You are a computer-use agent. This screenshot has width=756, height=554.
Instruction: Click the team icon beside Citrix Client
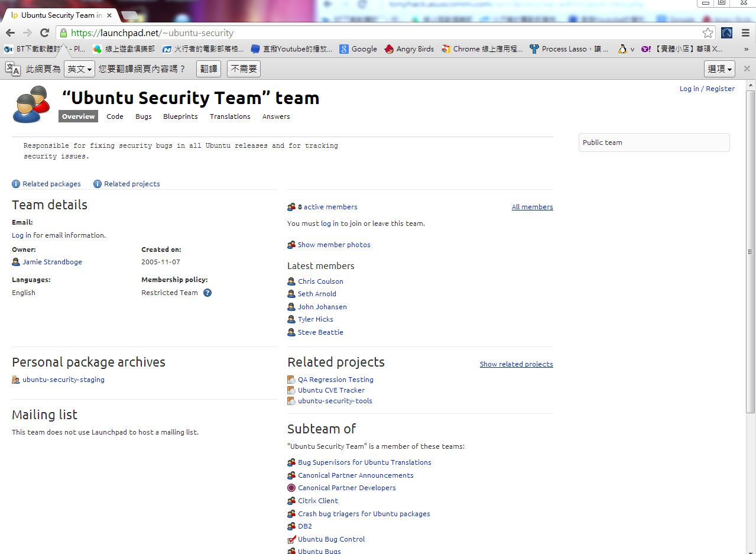291,501
